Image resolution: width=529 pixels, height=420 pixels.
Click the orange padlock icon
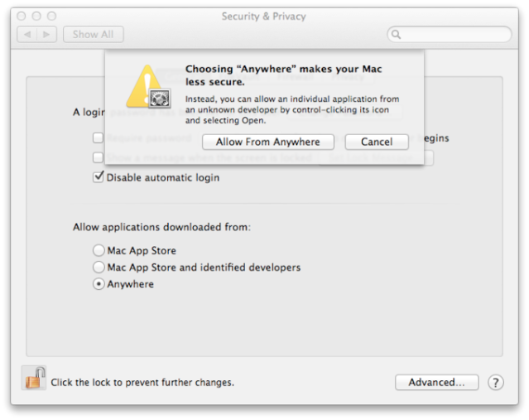pyautogui.click(x=34, y=378)
